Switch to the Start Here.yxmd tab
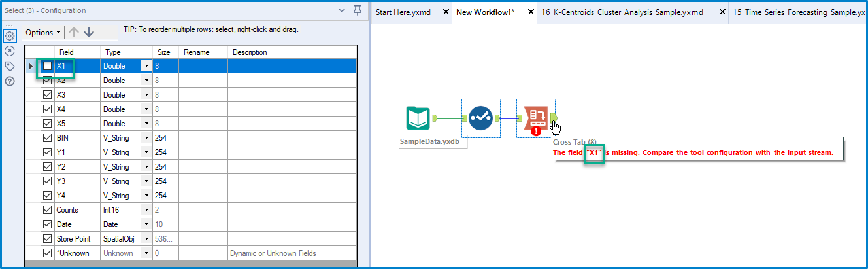Viewport: 868px width, 269px height. 403,12
